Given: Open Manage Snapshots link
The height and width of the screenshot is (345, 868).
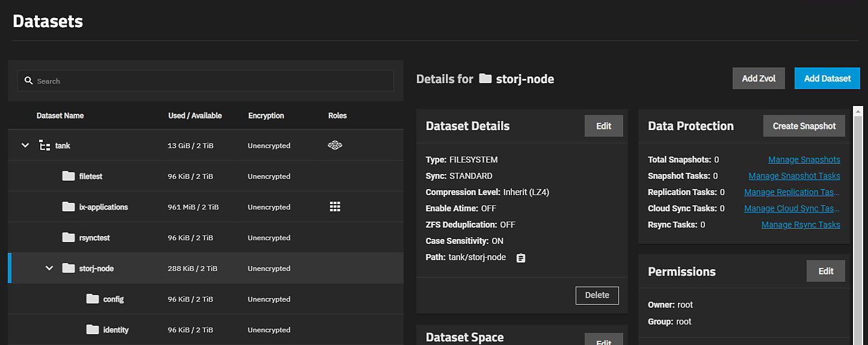Looking at the screenshot, I should tap(804, 160).
